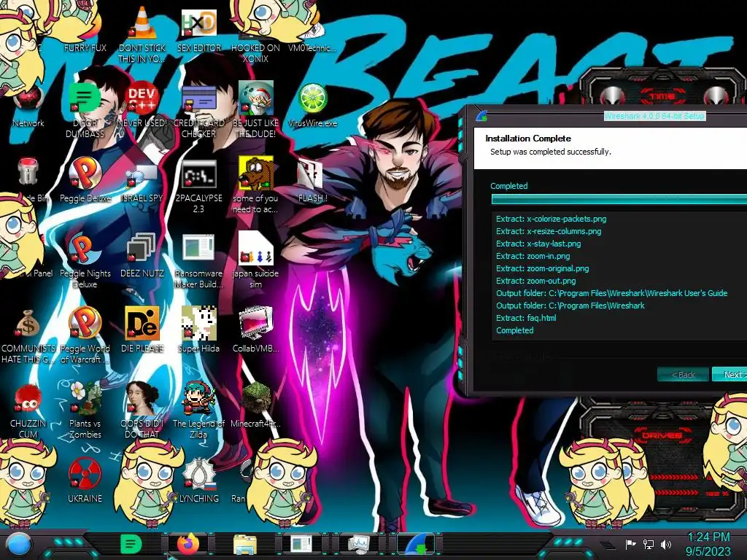
Task: Open Firefox from the taskbar
Action: pos(188,544)
